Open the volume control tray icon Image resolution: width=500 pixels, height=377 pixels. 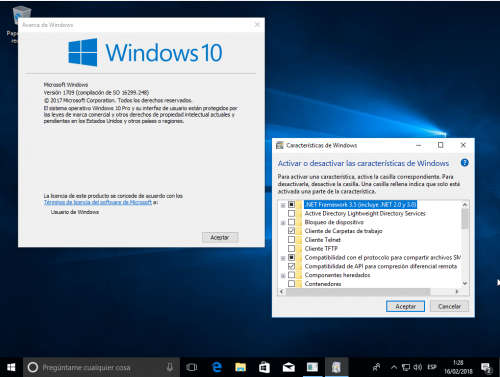(x=418, y=367)
